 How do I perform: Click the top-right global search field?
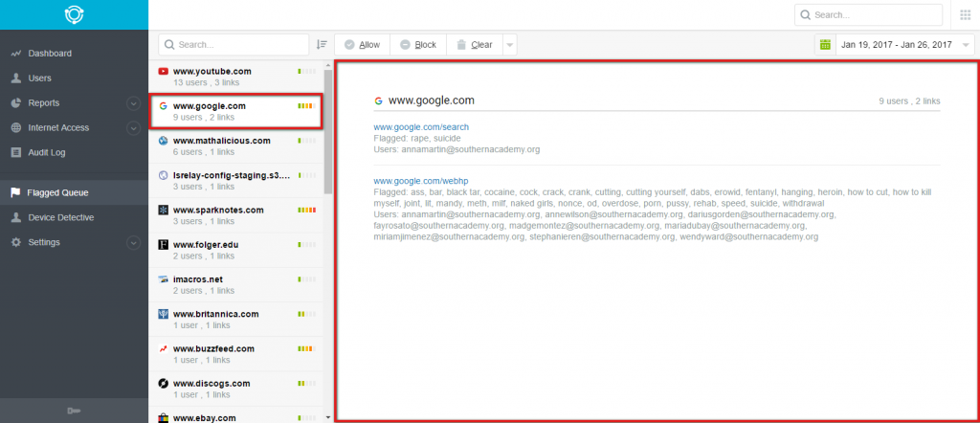(868, 15)
